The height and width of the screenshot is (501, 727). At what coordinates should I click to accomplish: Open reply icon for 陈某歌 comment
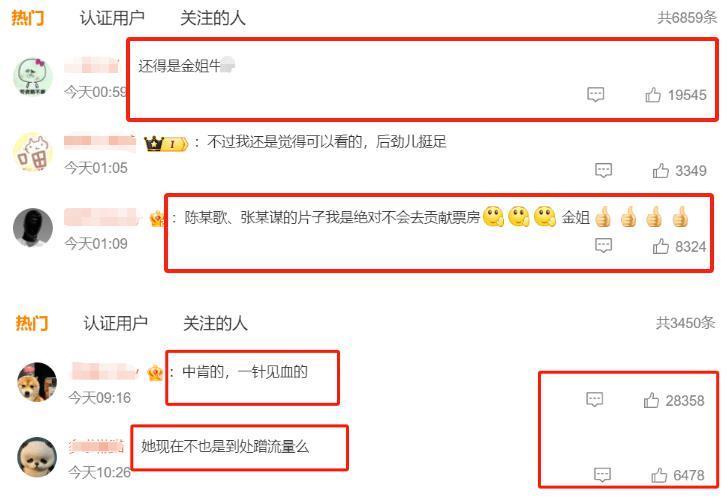[603, 246]
